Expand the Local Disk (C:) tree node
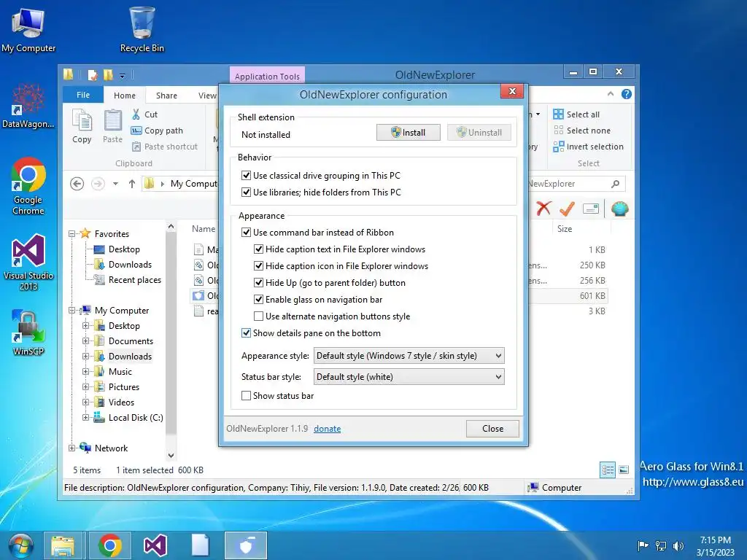747x560 pixels. (x=86, y=418)
